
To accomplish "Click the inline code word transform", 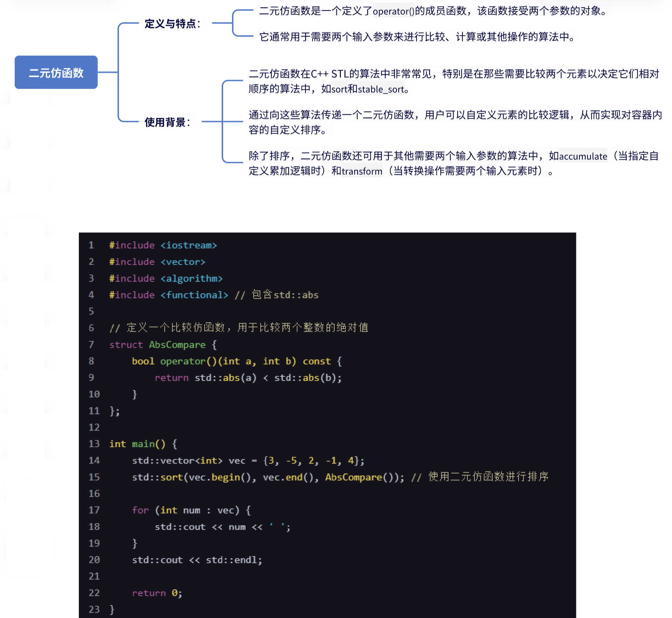I will pos(362,171).
